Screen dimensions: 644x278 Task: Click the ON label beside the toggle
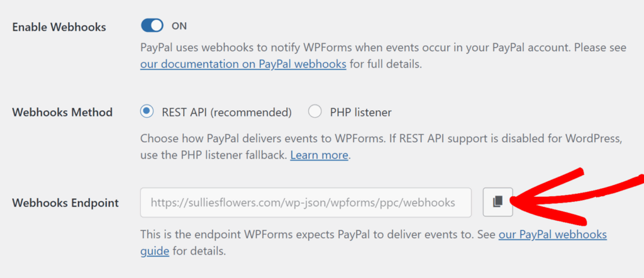tap(179, 26)
